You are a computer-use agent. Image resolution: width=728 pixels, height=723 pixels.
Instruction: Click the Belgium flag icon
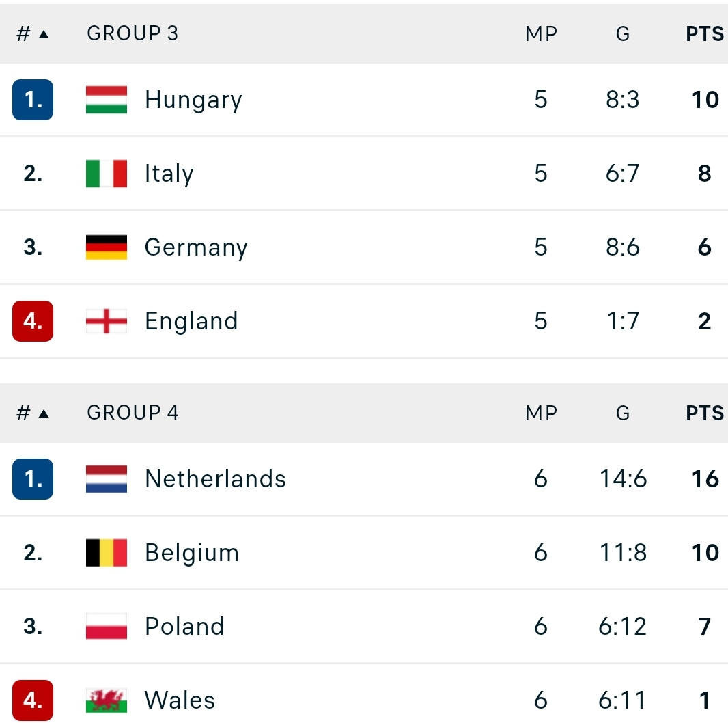click(107, 553)
